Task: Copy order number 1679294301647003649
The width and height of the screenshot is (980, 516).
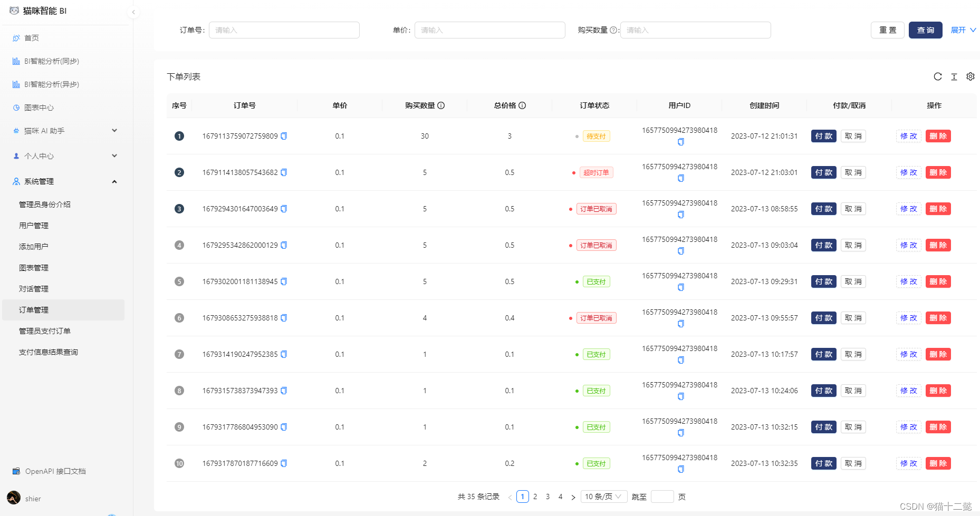Action: pos(284,209)
